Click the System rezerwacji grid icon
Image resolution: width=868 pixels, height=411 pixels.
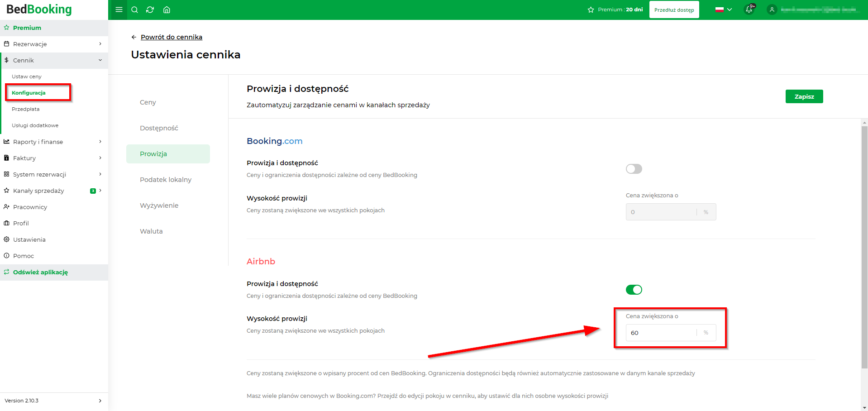pyautogui.click(x=6, y=174)
